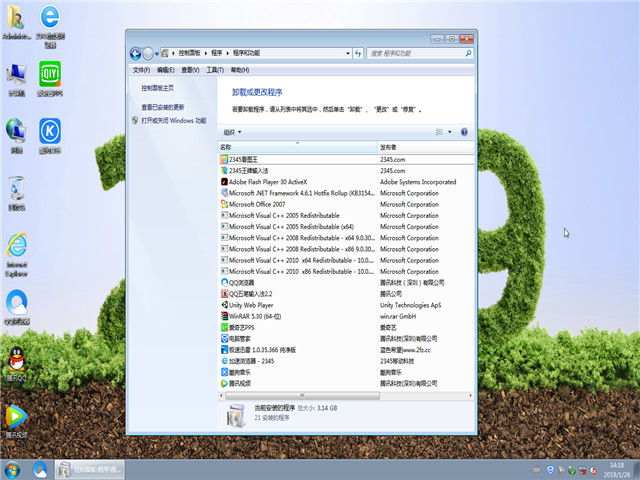Open the help question mark icon
The image size is (640, 480).
coord(464,132)
